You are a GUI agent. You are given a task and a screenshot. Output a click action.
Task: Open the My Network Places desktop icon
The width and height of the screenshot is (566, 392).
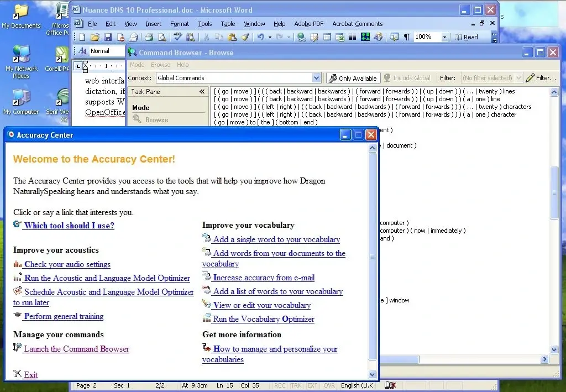[21, 62]
